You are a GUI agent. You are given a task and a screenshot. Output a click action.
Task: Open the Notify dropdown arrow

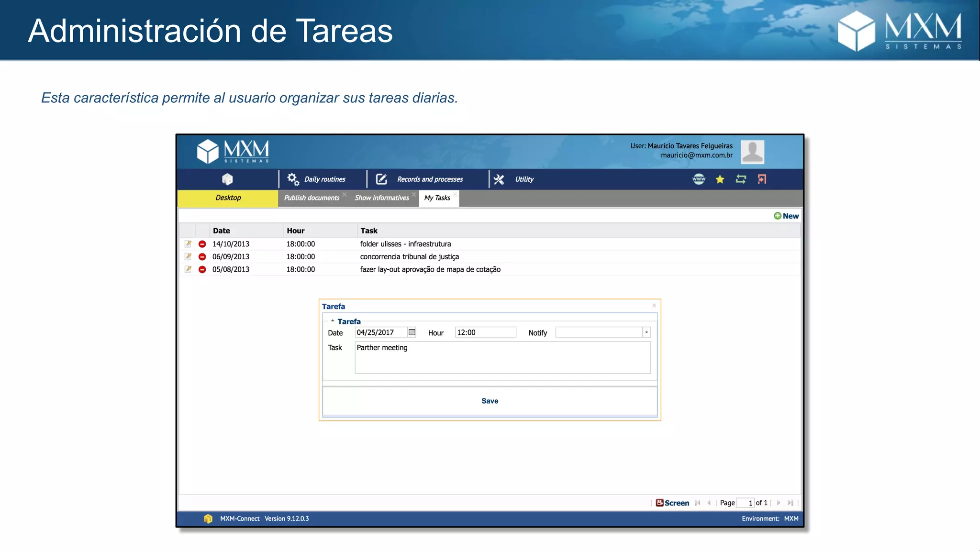pos(646,332)
